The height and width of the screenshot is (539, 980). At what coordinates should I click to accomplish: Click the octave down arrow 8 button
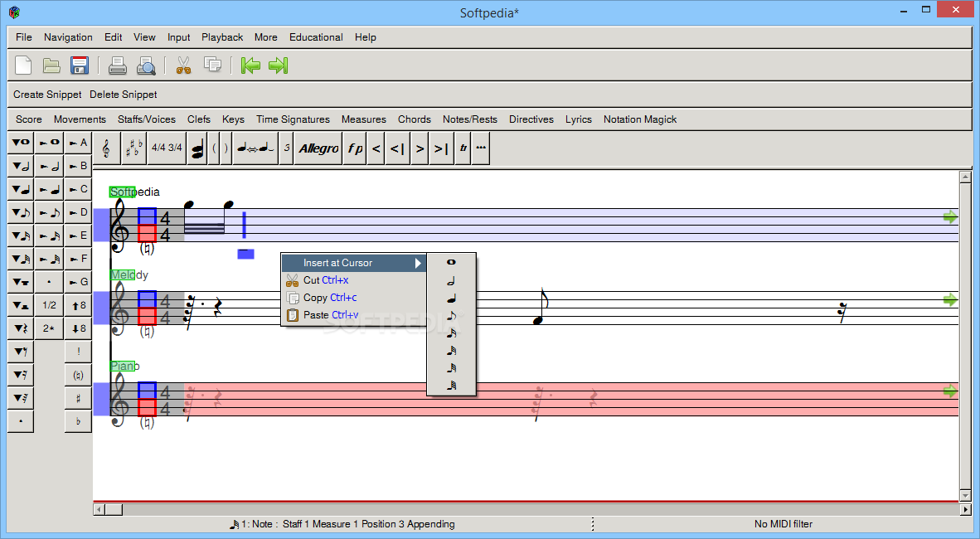click(78, 328)
